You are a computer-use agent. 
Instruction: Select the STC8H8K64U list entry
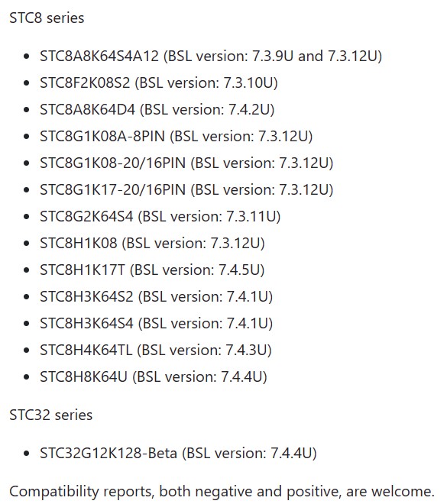coord(154,376)
